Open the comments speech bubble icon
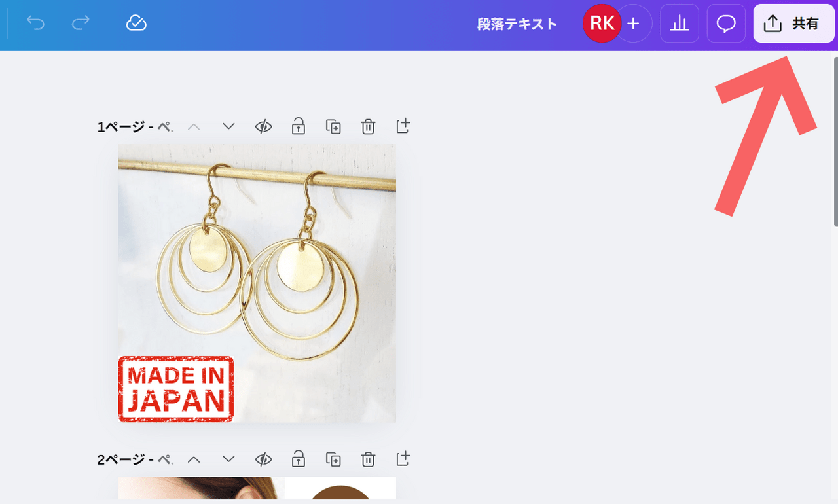Screen dimensions: 838x504 tap(726, 24)
